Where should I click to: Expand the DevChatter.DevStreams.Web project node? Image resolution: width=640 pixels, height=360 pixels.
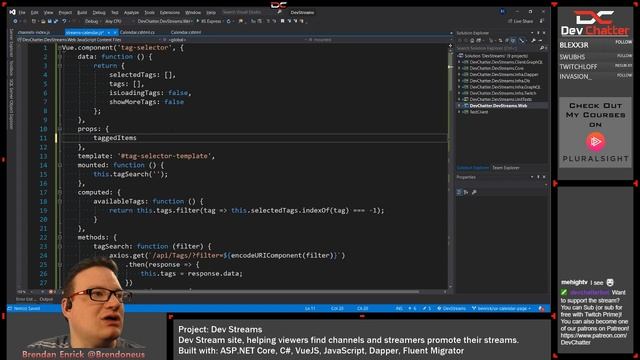click(459, 106)
